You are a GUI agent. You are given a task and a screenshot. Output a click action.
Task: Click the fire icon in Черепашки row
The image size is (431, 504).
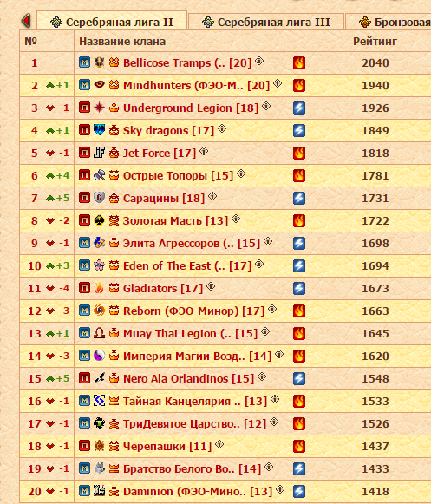(299, 446)
